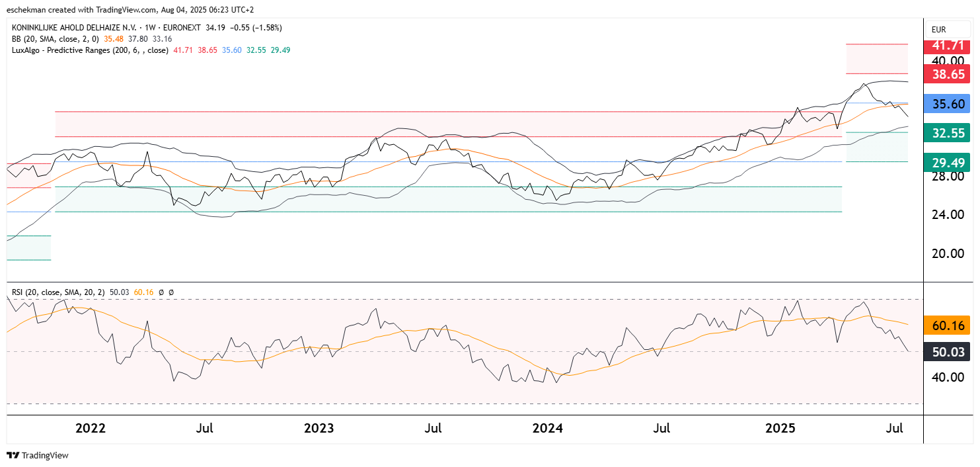Select the red 41.71 price label
The image size is (980, 467).
point(948,46)
